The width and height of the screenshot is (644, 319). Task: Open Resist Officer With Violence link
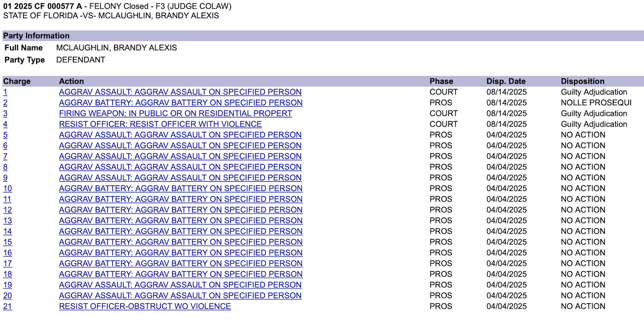(160, 124)
